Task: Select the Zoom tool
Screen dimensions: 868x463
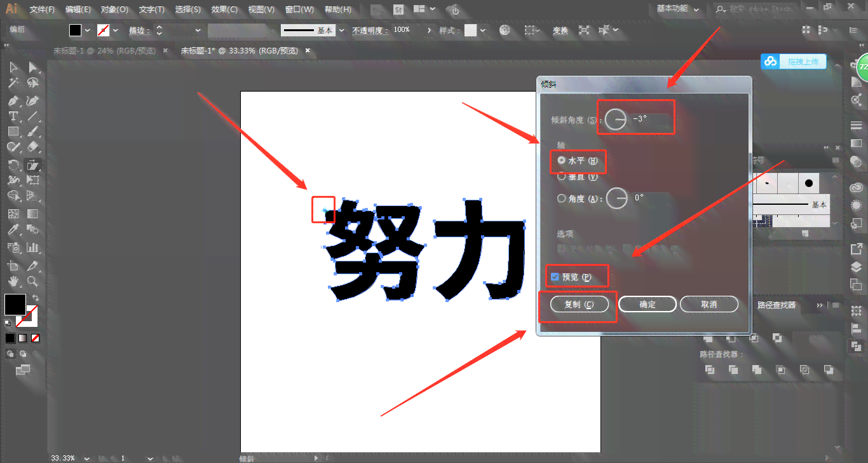Action: (33, 282)
